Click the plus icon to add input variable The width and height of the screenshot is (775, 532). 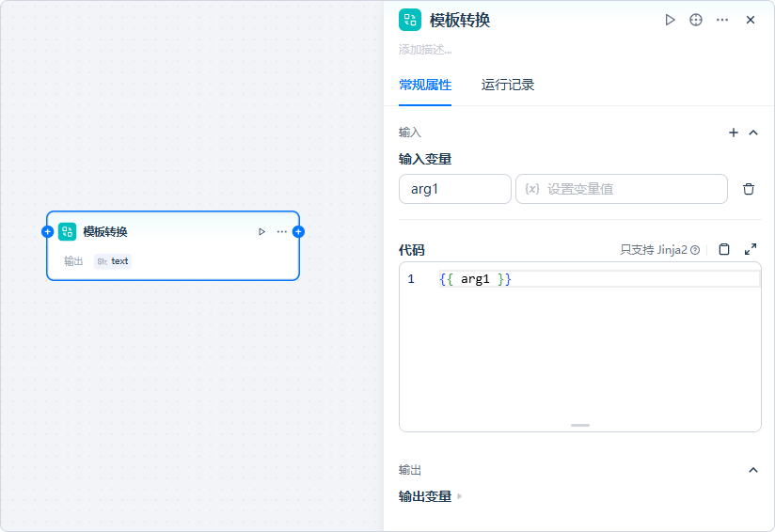[734, 133]
